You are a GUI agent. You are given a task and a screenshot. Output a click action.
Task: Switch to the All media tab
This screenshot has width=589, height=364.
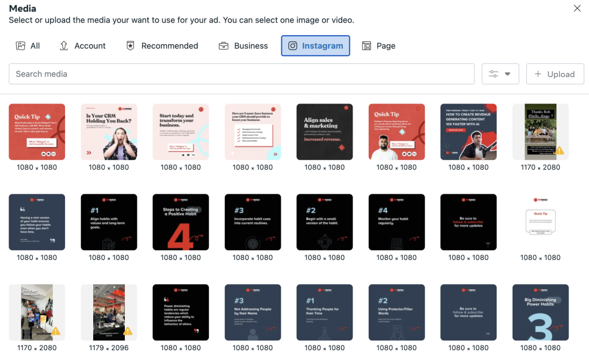[28, 45]
